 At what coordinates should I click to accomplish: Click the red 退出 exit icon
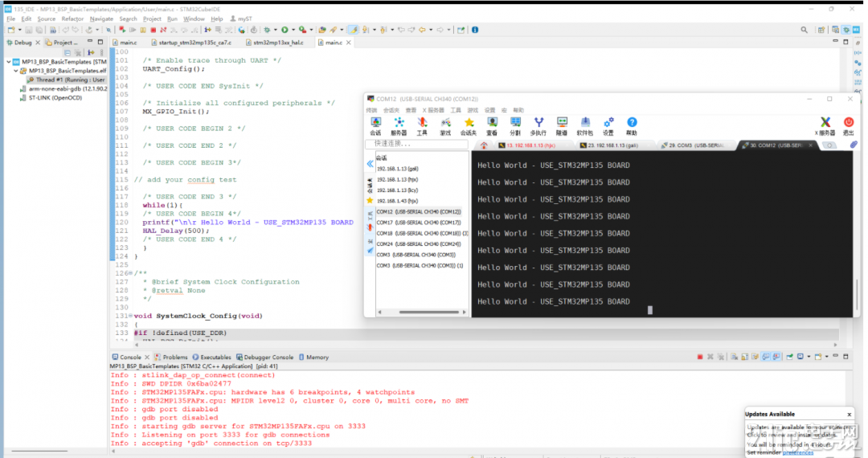(848, 126)
